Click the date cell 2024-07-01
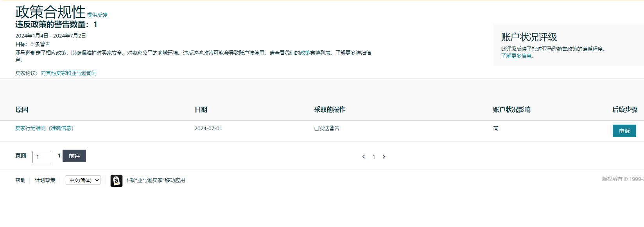Image resolution: width=644 pixels, height=227 pixels. coord(208,128)
